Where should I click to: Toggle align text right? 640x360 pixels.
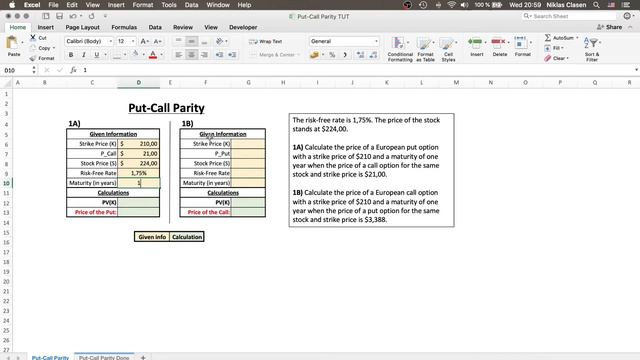[x=204, y=54]
